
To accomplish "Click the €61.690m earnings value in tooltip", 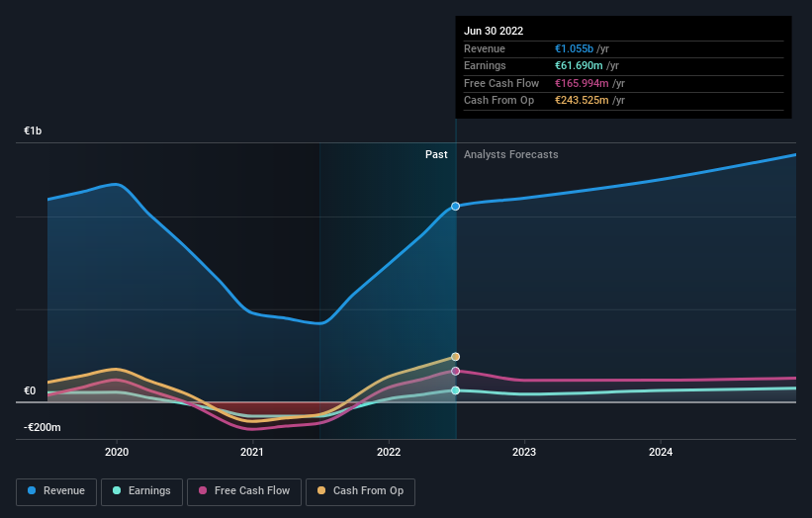I will point(579,65).
